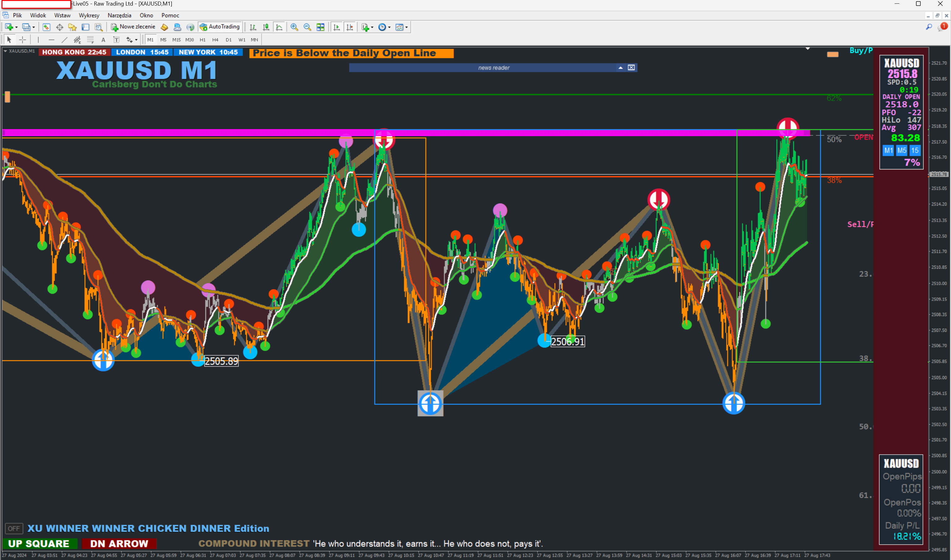This screenshot has width=951, height=560.
Task: Toggle chart auto scroll icon
Action: (337, 27)
